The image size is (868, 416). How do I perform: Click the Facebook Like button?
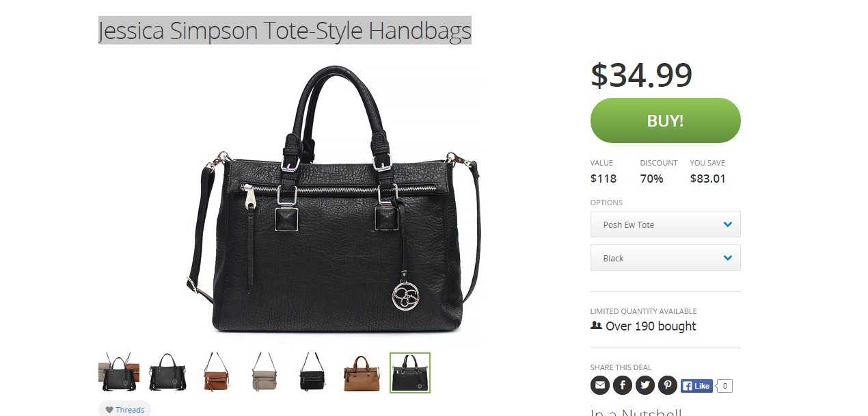(696, 386)
